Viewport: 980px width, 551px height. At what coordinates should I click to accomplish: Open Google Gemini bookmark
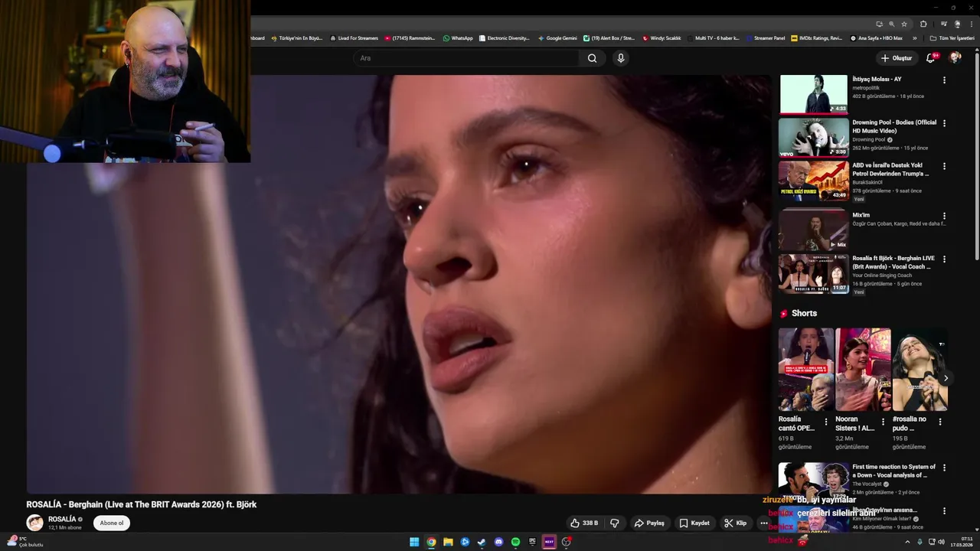557,38
